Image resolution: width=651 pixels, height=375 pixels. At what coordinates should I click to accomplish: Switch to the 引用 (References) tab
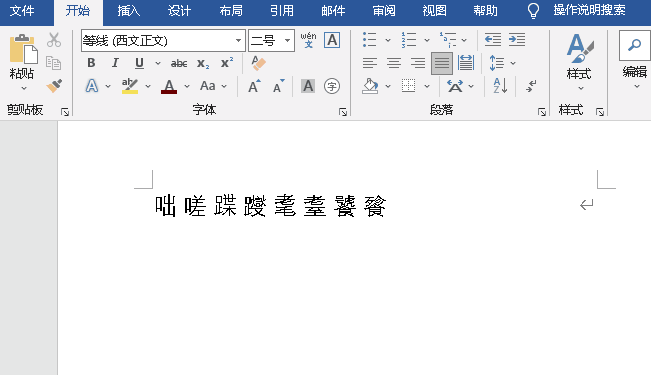tap(282, 11)
